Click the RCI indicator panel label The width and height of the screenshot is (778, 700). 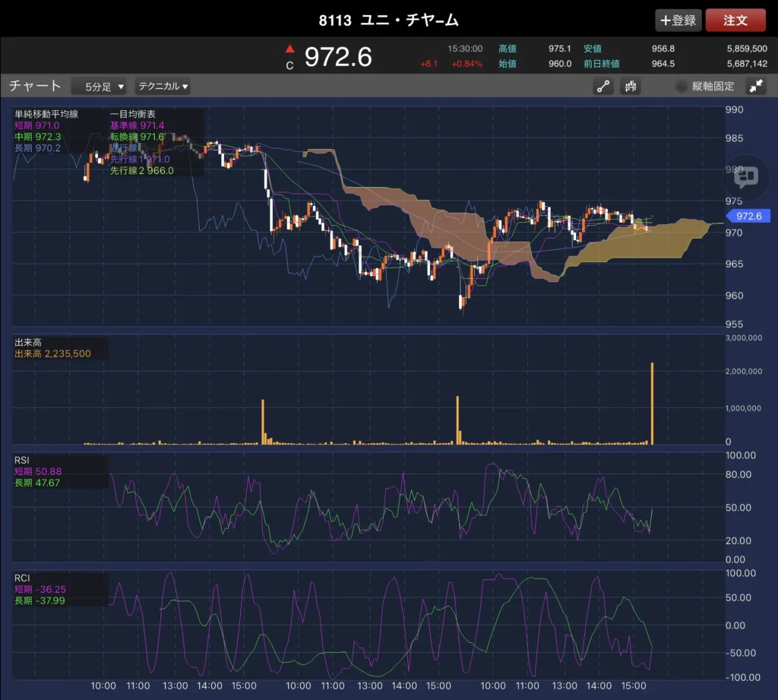23,578
